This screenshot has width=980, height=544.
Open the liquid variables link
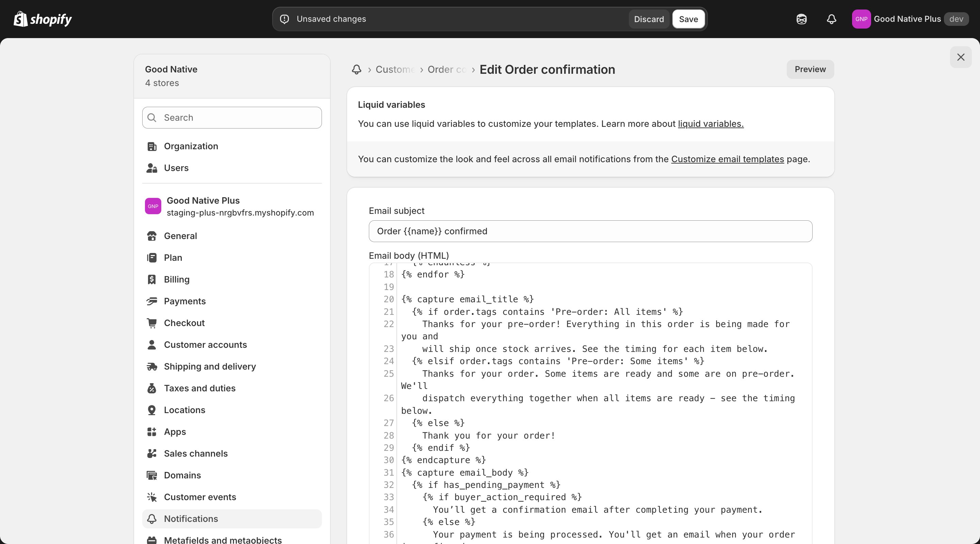[x=710, y=124]
